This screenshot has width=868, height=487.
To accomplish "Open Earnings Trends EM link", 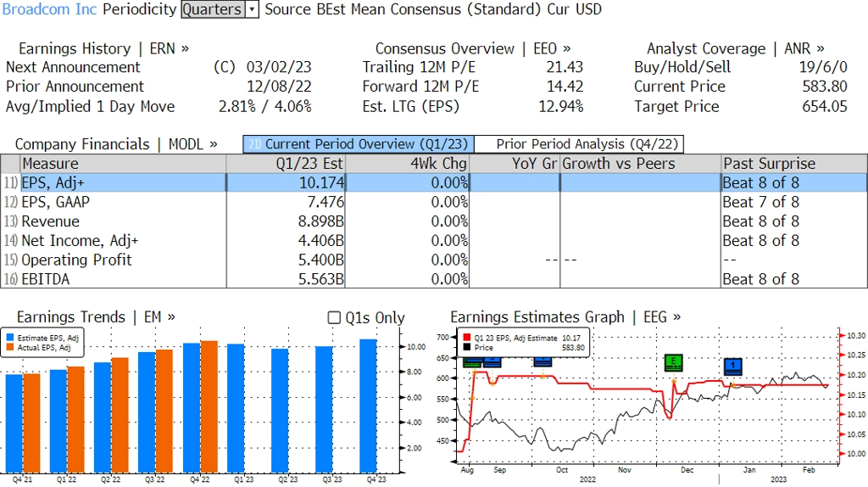I will pyautogui.click(x=96, y=317).
